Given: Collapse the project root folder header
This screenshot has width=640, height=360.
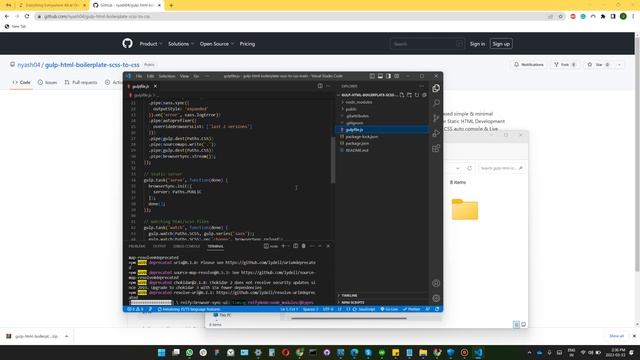Looking at the screenshot, I should coord(367,95).
